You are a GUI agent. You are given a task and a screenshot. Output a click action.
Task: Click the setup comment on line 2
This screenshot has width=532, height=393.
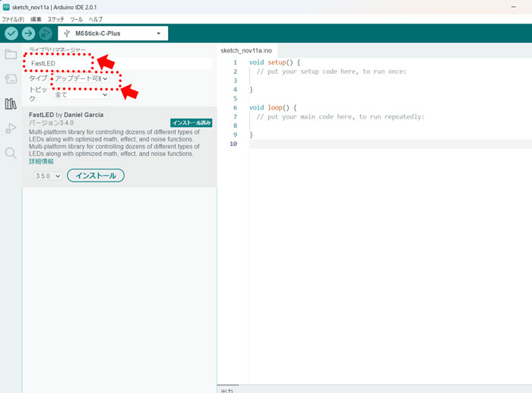click(331, 71)
